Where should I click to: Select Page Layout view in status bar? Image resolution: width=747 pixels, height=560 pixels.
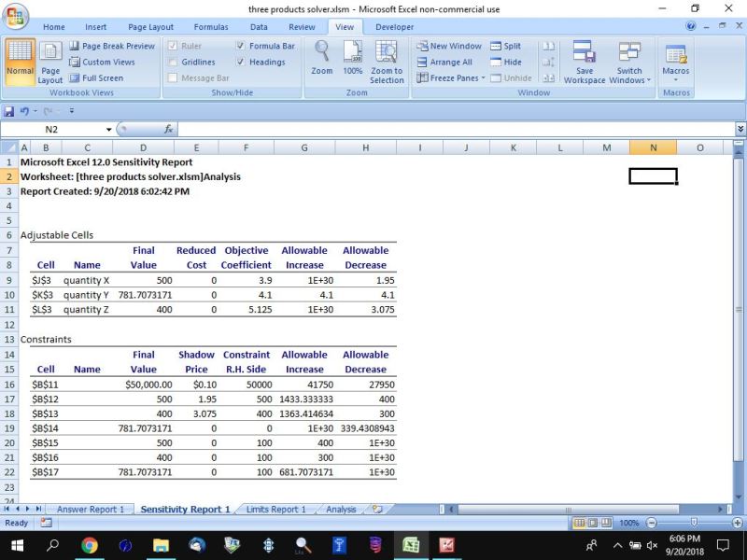click(592, 523)
